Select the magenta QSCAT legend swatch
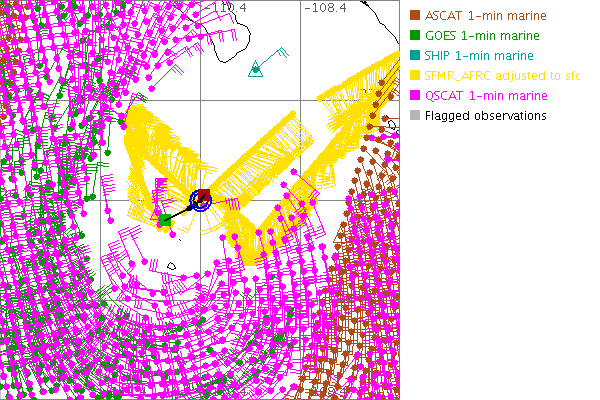 (x=416, y=96)
